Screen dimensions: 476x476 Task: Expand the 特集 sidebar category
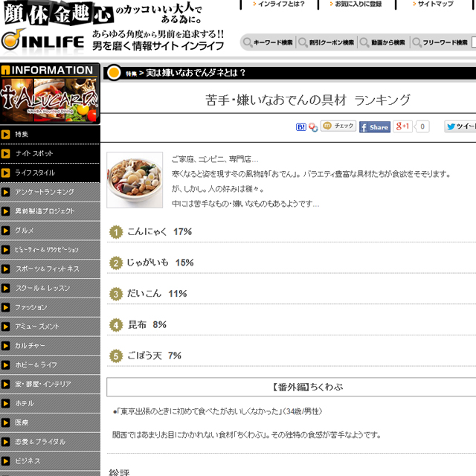tap(50, 135)
